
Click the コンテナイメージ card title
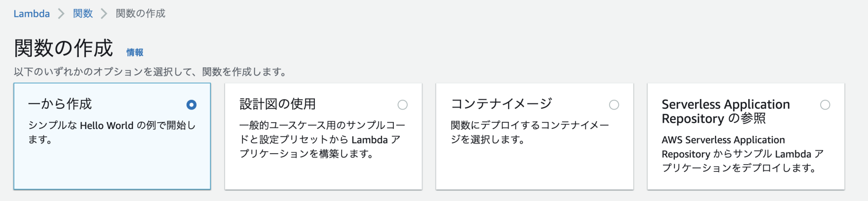click(x=501, y=104)
